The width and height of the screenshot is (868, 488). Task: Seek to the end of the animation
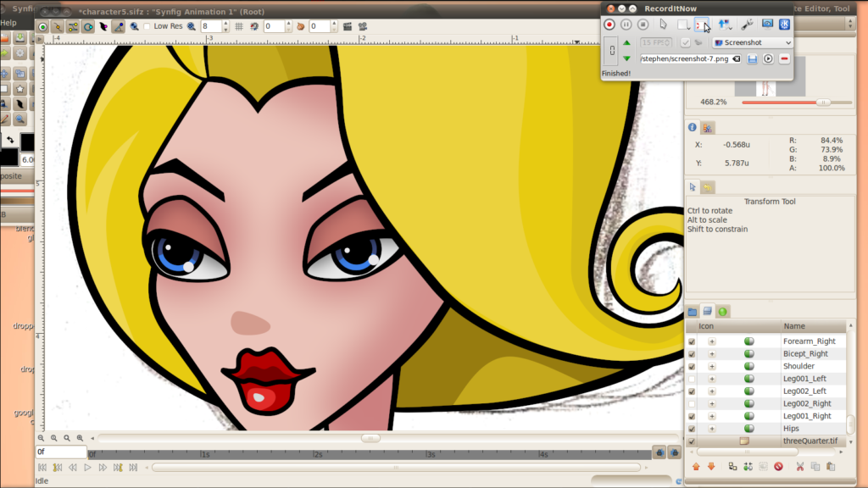coord(133,468)
